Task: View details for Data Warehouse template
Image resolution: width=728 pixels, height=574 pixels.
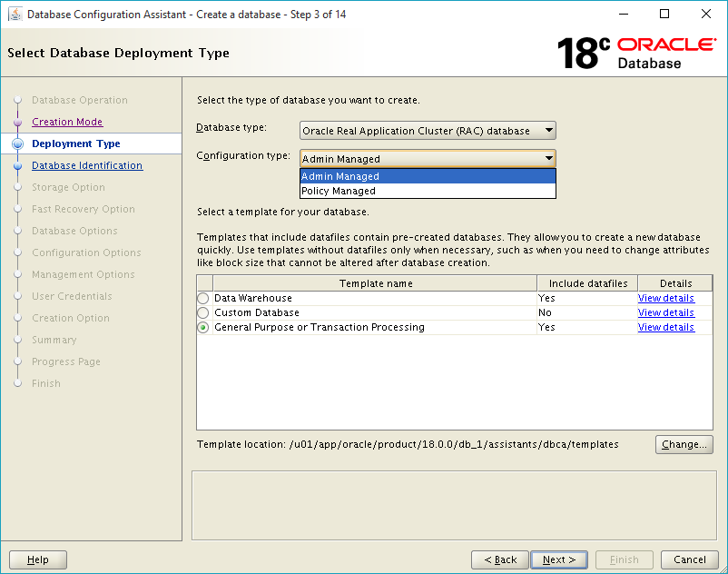Action: (665, 298)
